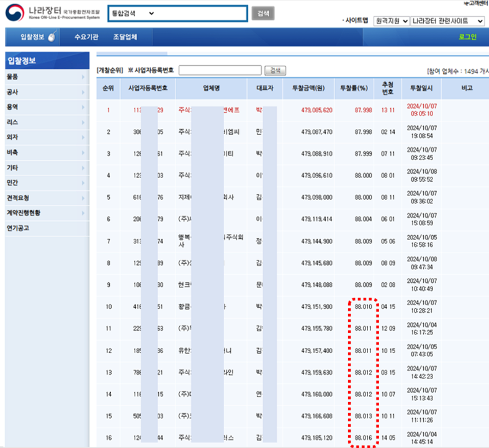Expand the 외자 sidebar arrow
Image resolution: width=489 pixels, height=448 pixels.
point(83,137)
